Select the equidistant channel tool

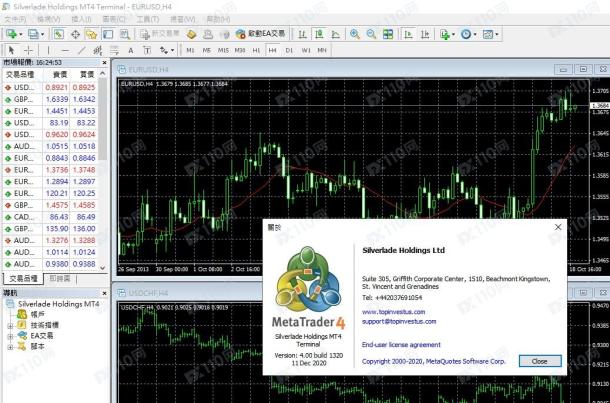click(x=98, y=50)
